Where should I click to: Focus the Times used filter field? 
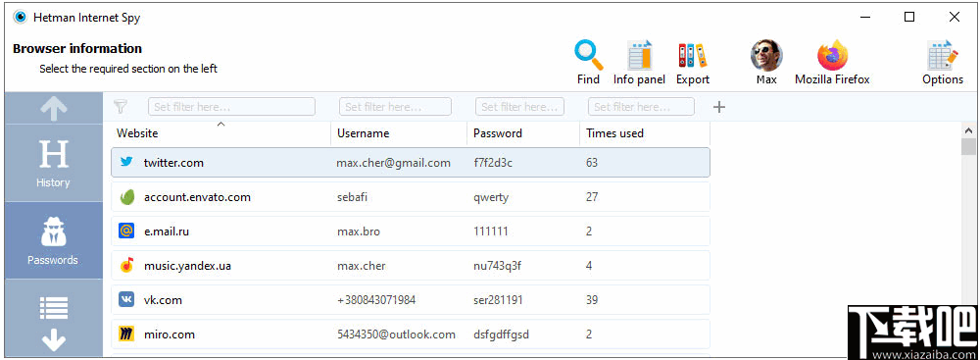[641, 107]
